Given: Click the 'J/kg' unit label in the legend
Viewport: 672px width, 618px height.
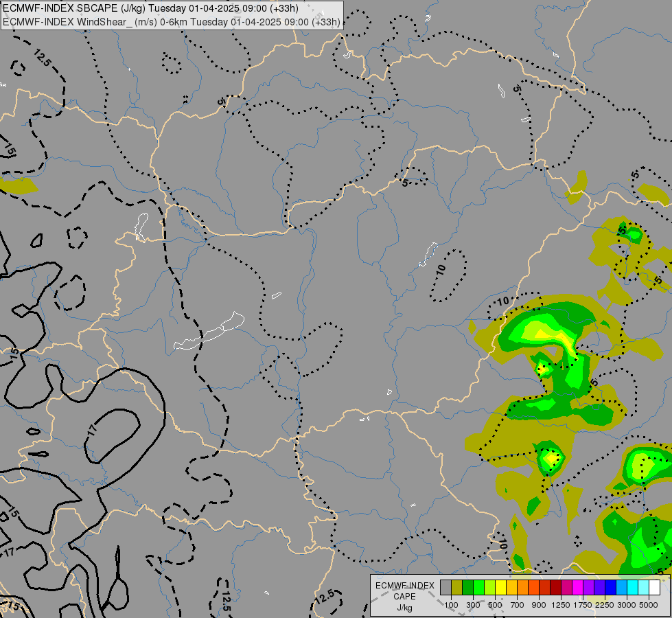Looking at the screenshot, I should click(404, 608).
